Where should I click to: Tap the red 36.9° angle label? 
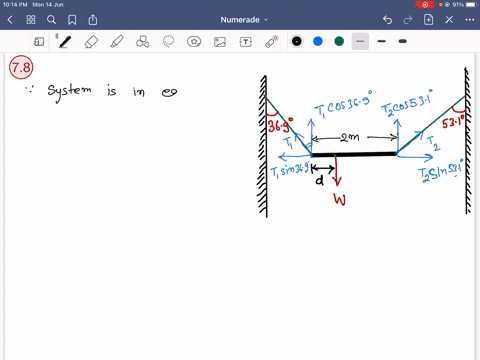click(281, 125)
